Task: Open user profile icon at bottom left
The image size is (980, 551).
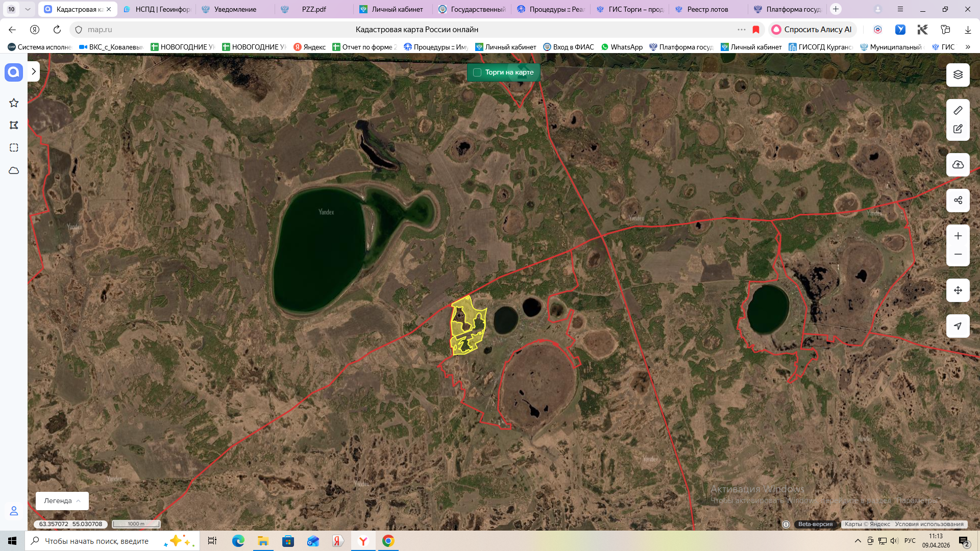Action: 14,510
